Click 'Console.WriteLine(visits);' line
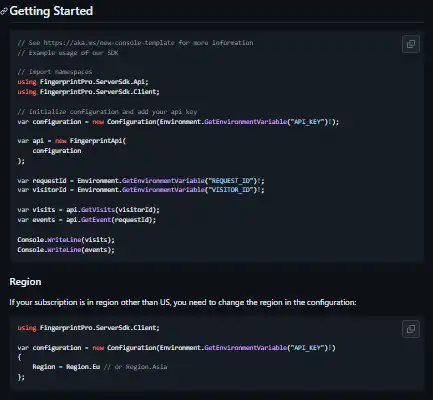 (66, 240)
